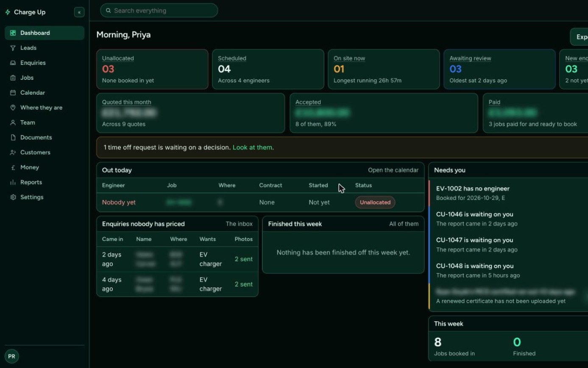Open CU-1046 is waiting on you

[x=509, y=219]
